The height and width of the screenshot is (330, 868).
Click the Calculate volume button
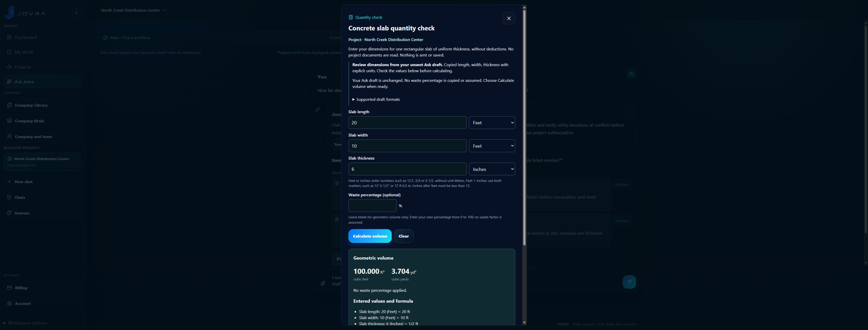tap(370, 236)
